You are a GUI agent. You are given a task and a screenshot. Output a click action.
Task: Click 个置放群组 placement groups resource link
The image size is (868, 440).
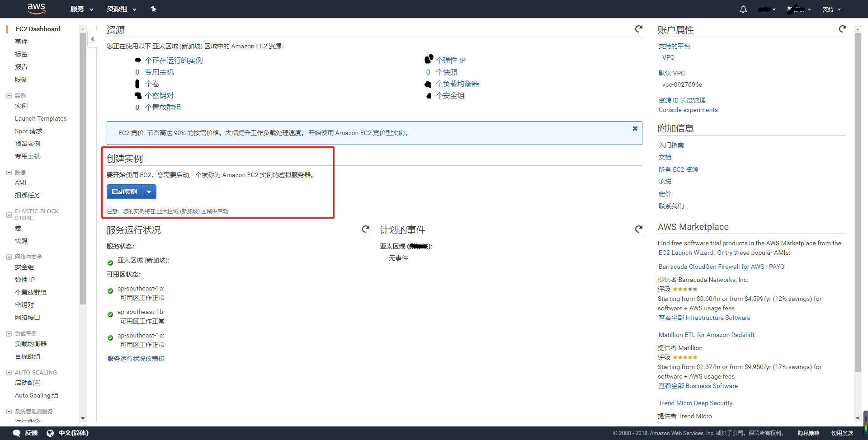(163, 108)
